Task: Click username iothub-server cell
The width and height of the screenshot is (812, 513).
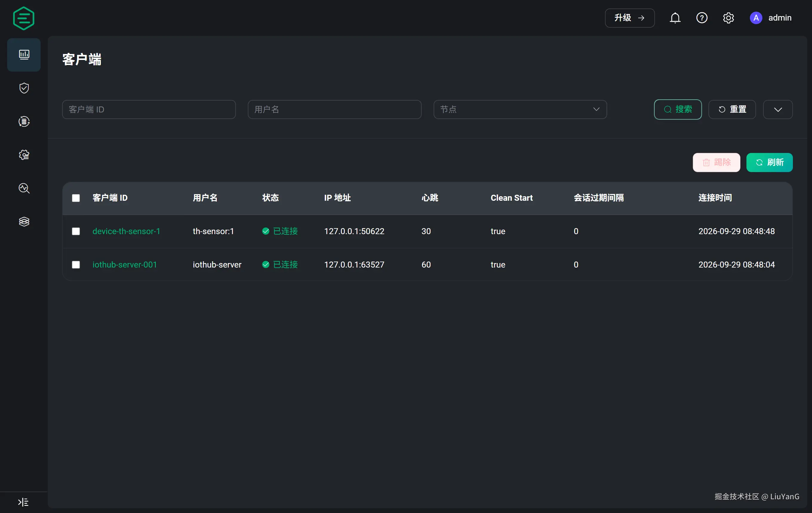Action: tap(217, 265)
